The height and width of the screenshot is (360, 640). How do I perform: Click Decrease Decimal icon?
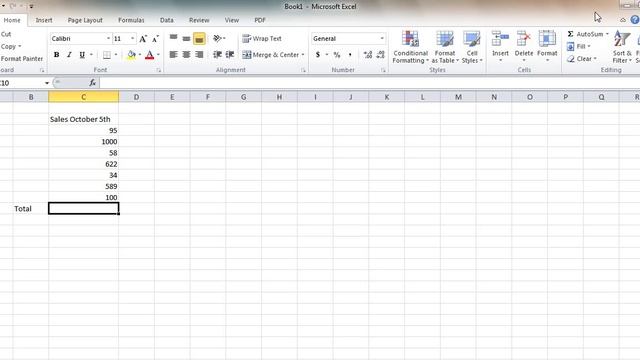pos(380,55)
